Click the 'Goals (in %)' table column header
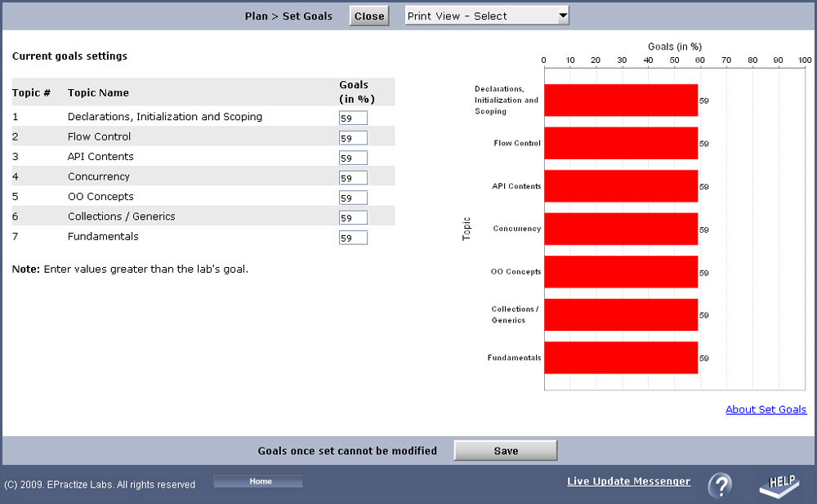The image size is (817, 504). pyautogui.click(x=357, y=91)
